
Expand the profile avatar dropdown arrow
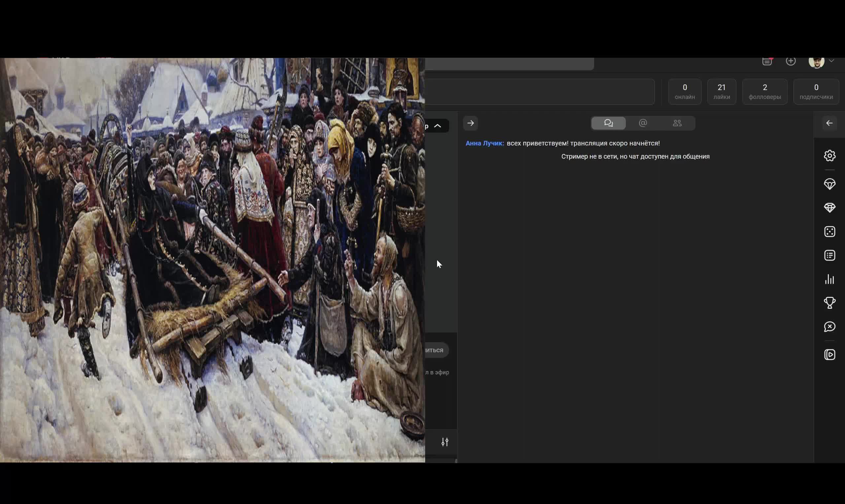[x=831, y=61]
